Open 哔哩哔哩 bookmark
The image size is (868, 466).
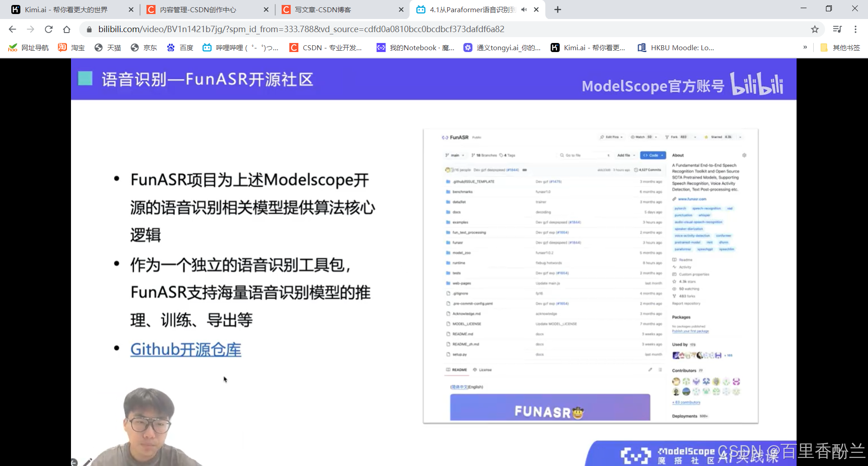click(241, 48)
